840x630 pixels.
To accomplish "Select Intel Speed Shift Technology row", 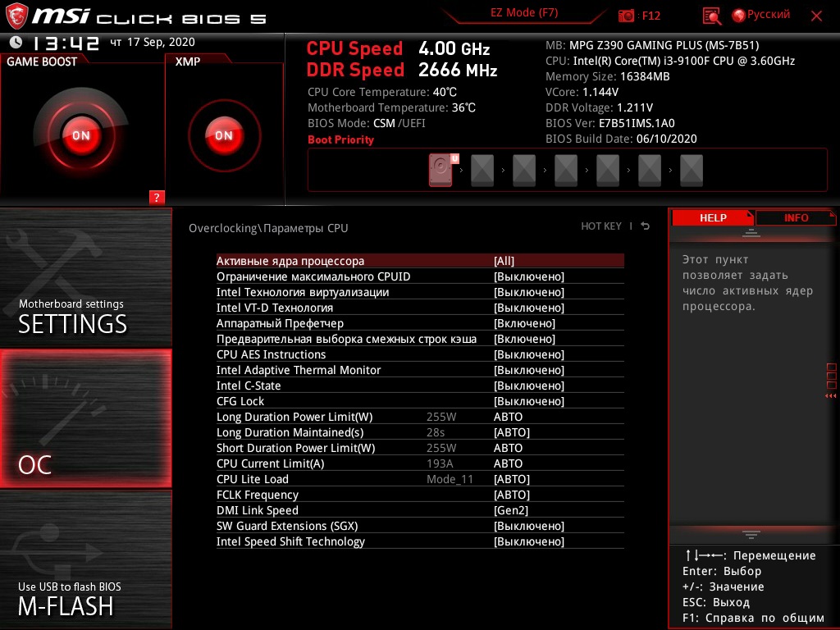I will point(420,541).
